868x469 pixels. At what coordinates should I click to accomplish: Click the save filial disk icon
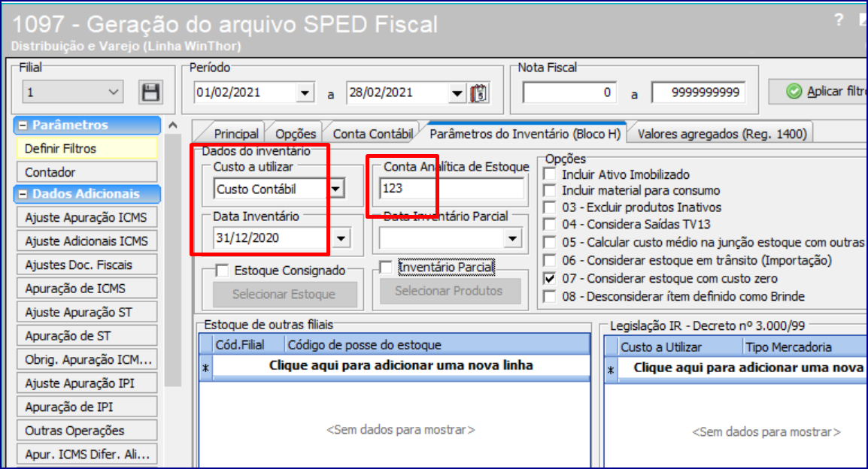click(150, 92)
